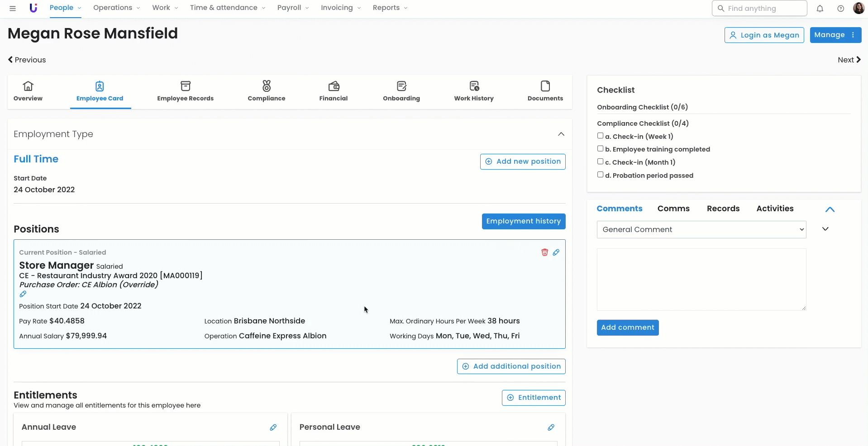Click the purchase order edit pencil icon
This screenshot has width=868, height=446.
coord(23,294)
